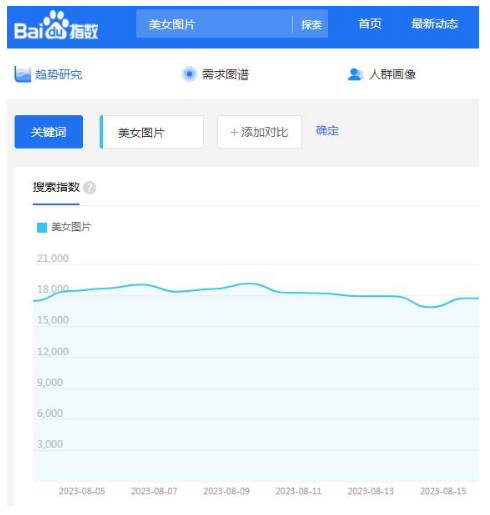Click the 需求图谱 target icon
Image resolution: width=490 pixels, height=515 pixels.
tap(189, 74)
